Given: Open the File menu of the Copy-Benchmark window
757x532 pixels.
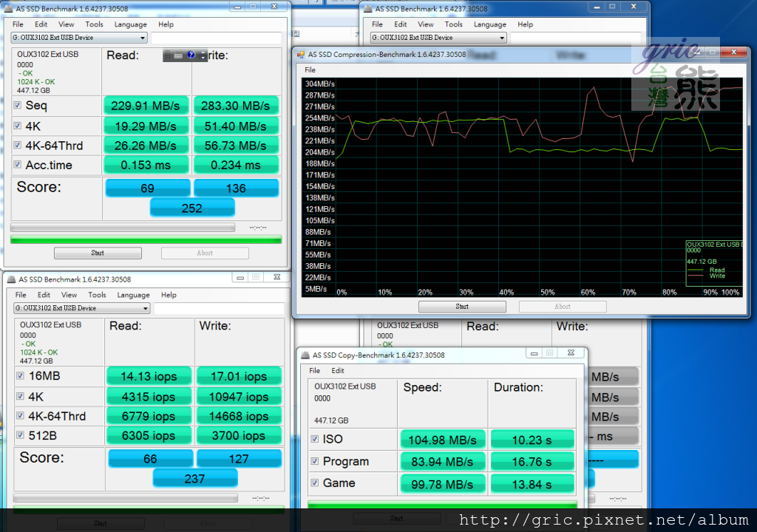Looking at the screenshot, I should coord(315,371).
